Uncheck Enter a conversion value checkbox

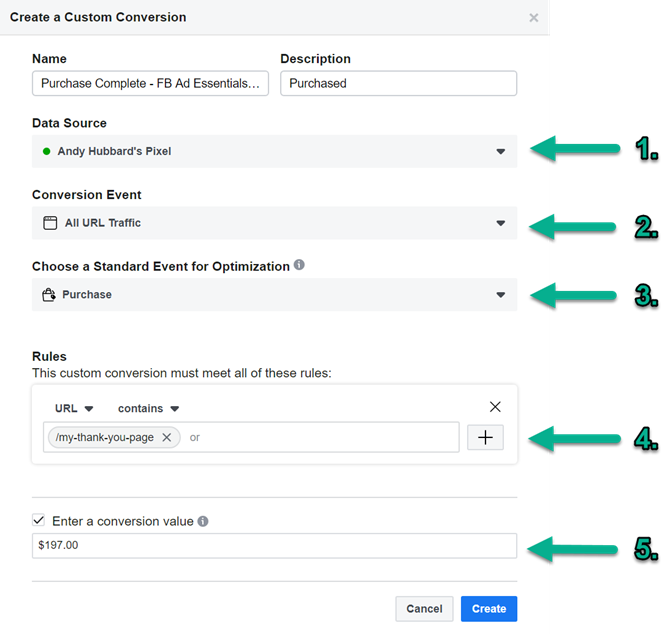39,521
